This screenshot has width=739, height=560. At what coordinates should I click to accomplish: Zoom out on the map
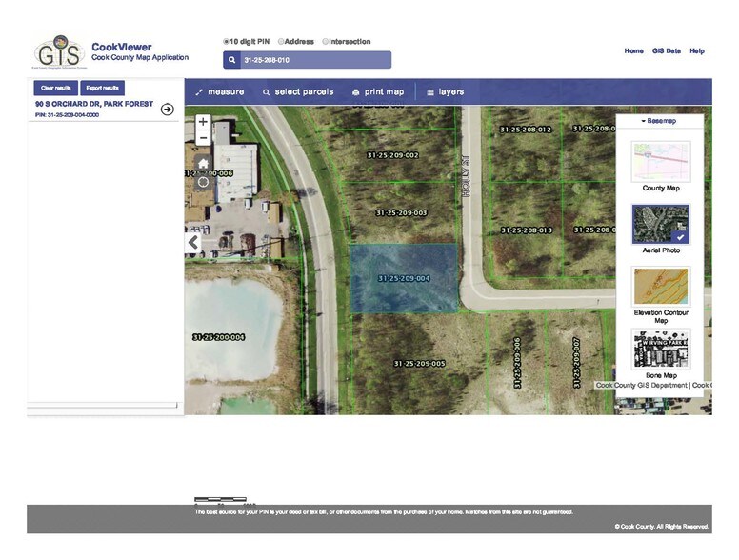coord(203,139)
